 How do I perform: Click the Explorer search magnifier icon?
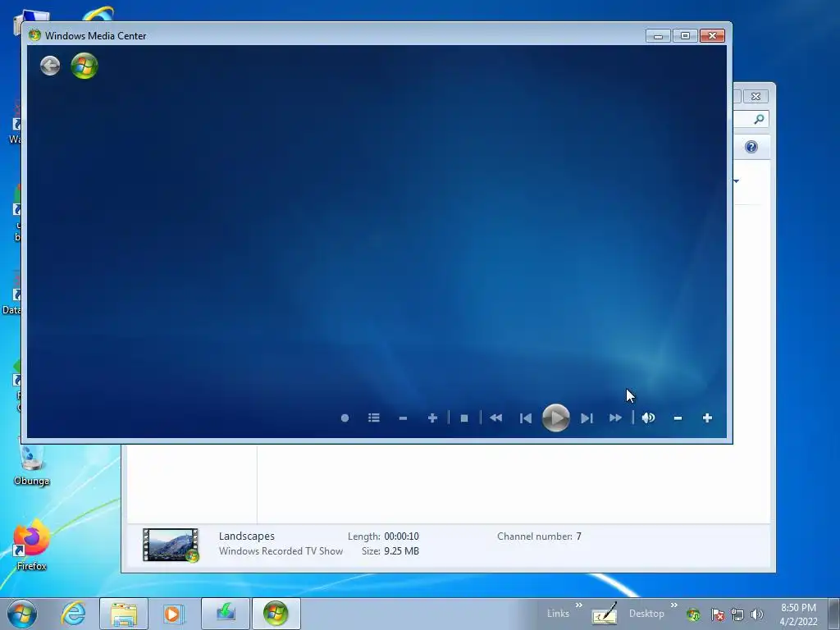point(759,119)
